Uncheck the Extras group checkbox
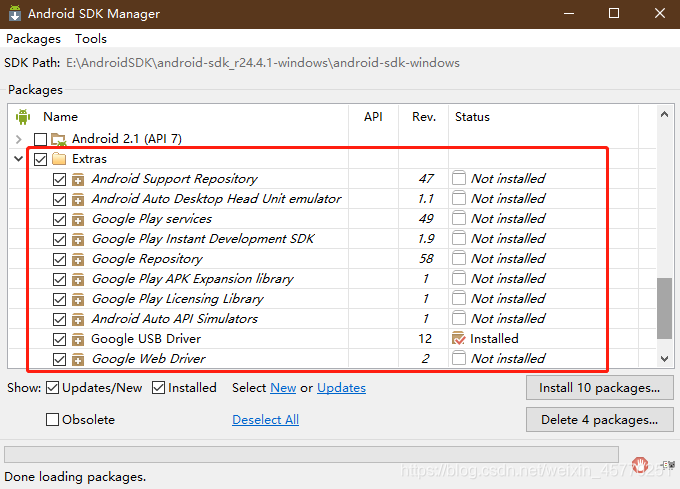This screenshot has width=680, height=489. (x=40, y=159)
